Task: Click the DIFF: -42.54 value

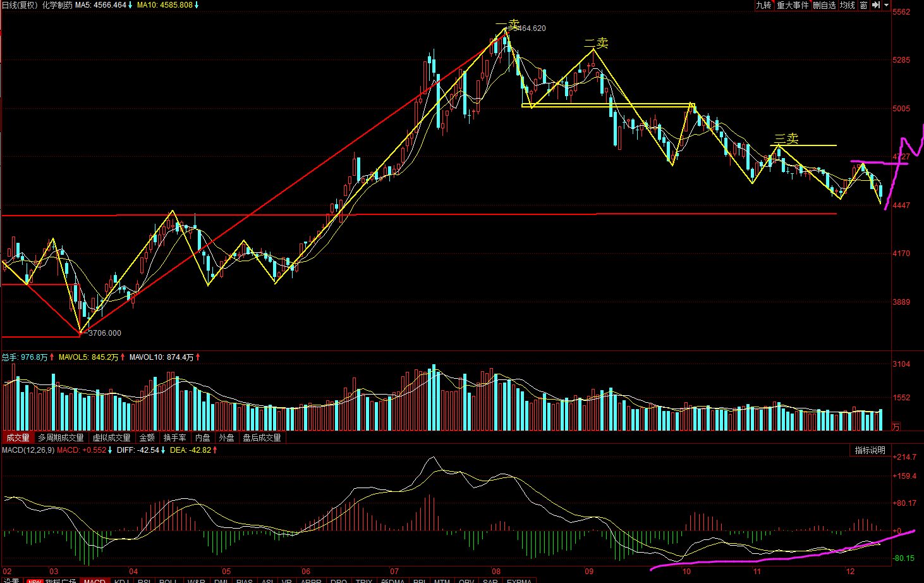Action: [x=138, y=450]
